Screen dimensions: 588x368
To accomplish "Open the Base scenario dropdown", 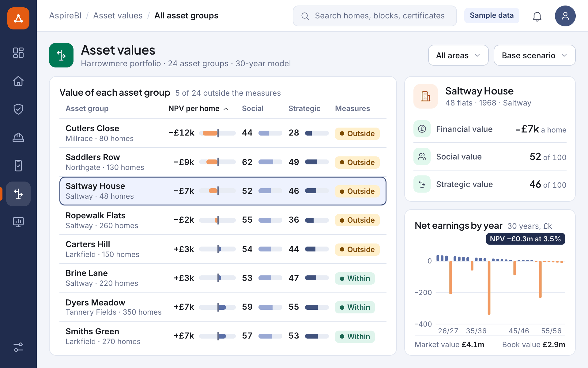I will pyautogui.click(x=534, y=55).
